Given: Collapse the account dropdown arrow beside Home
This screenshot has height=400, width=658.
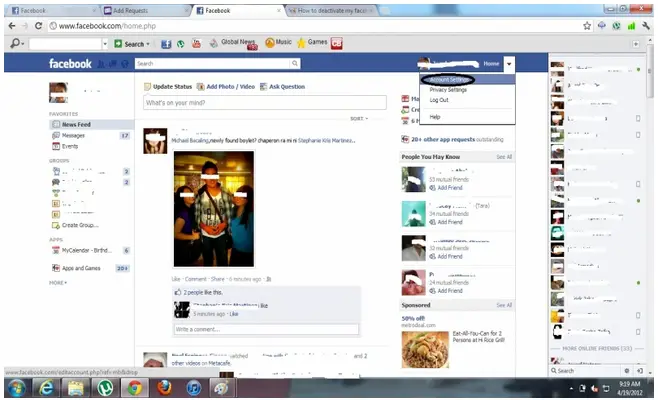Looking at the screenshot, I should pos(509,64).
